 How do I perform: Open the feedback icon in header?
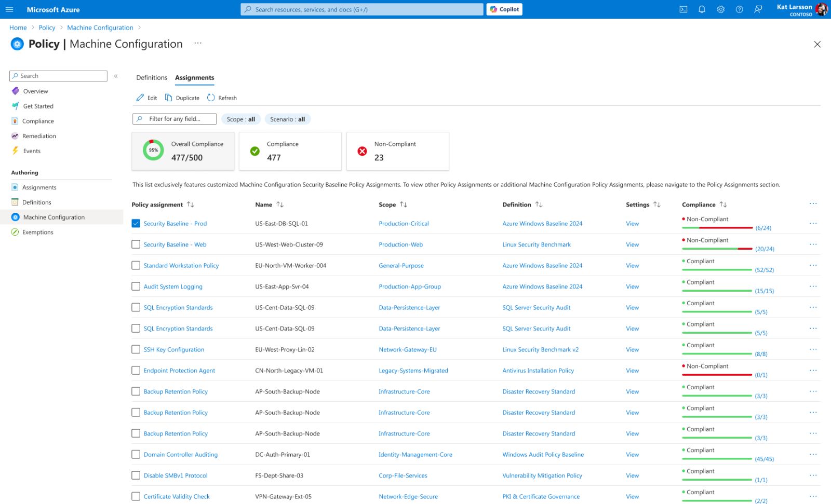(758, 9)
